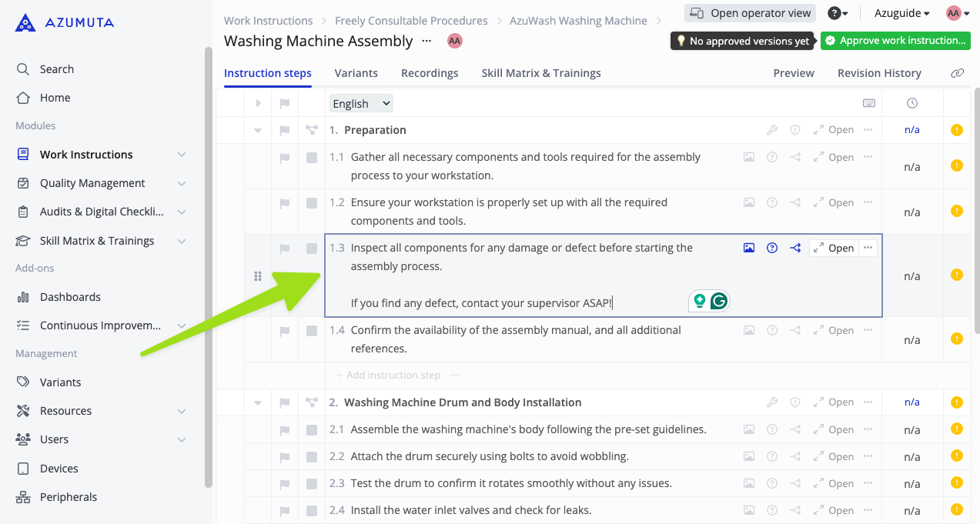The height and width of the screenshot is (524, 980).
Task: Click Approve work instruction button
Action: coord(895,41)
